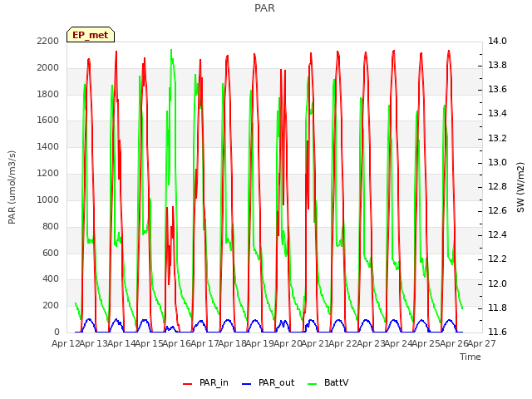
Task: Click the 12.4 right axis value
Action: 497,234
